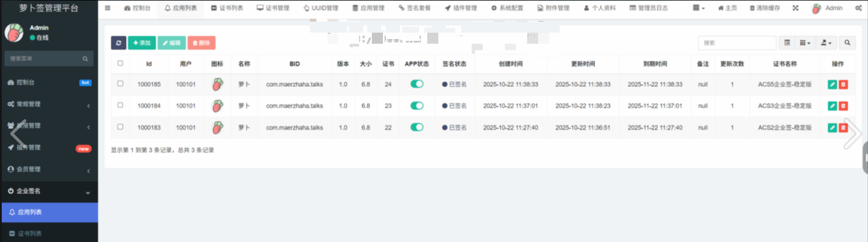Screen dimensions: 868x242
Task: Click the carrot app icon in row 1000183
Action: point(217,128)
